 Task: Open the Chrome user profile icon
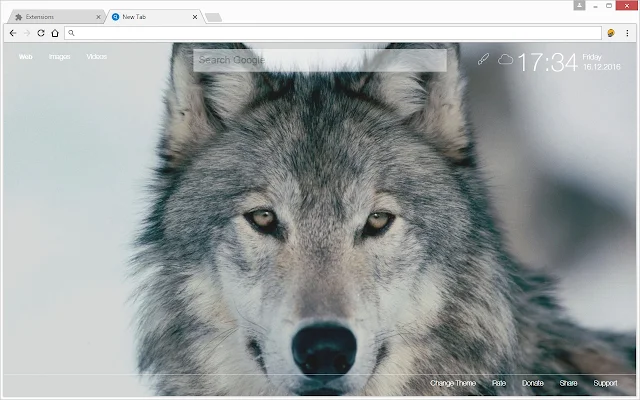pos(579,5)
